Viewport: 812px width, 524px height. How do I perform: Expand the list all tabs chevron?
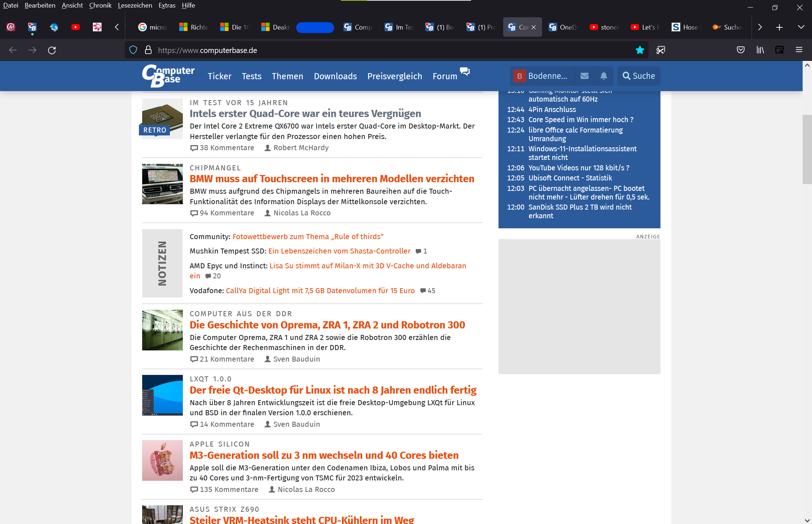tap(801, 27)
